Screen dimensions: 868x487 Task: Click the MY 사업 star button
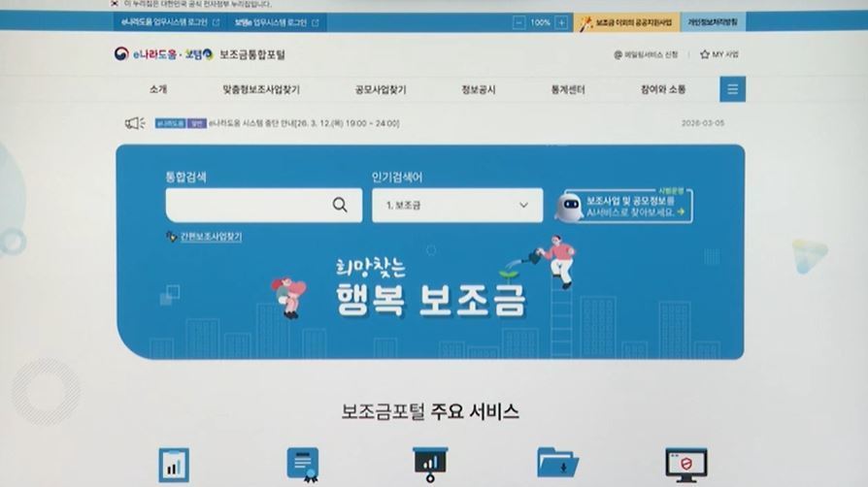[718, 55]
